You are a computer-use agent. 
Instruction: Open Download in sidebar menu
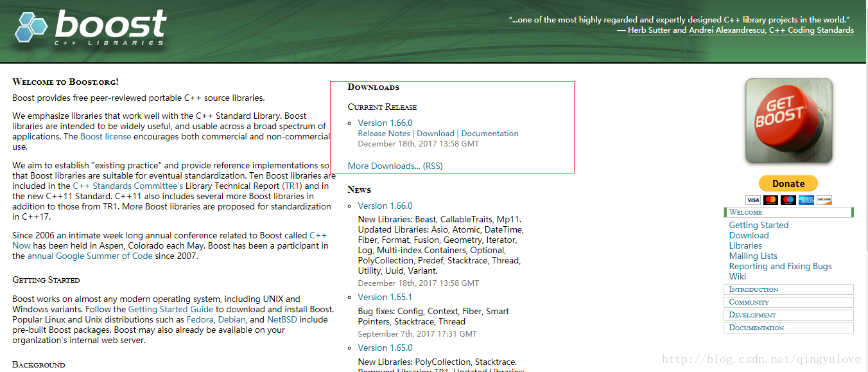coord(749,235)
